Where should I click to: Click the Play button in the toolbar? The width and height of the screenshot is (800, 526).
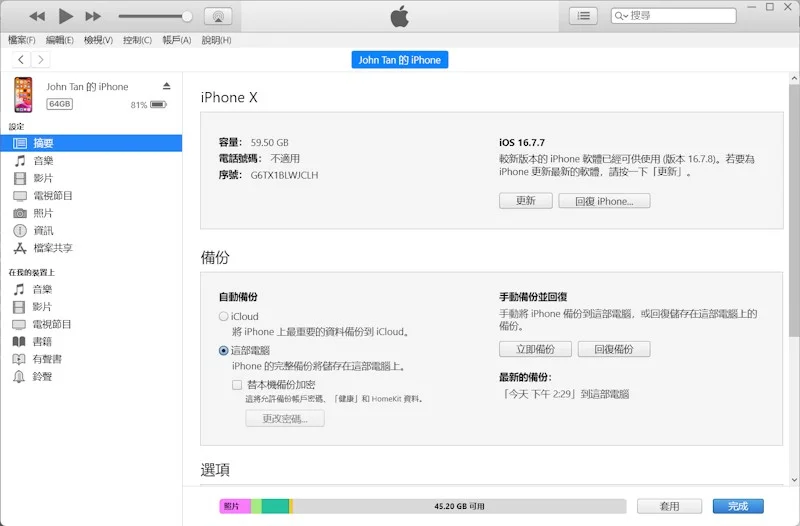pyautogui.click(x=65, y=16)
